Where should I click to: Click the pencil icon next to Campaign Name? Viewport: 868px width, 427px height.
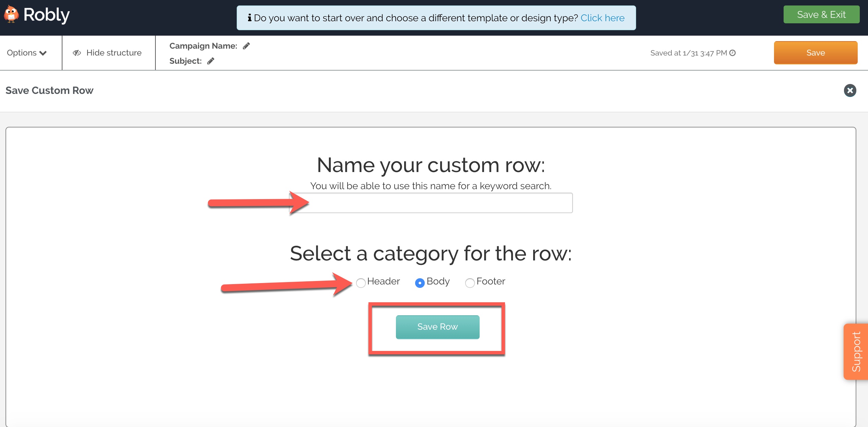[x=246, y=46]
